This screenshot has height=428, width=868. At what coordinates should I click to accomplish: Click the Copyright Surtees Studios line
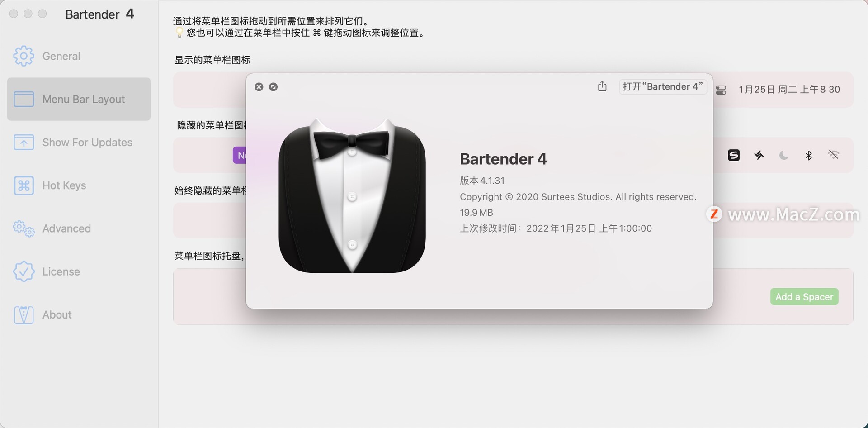coord(578,197)
